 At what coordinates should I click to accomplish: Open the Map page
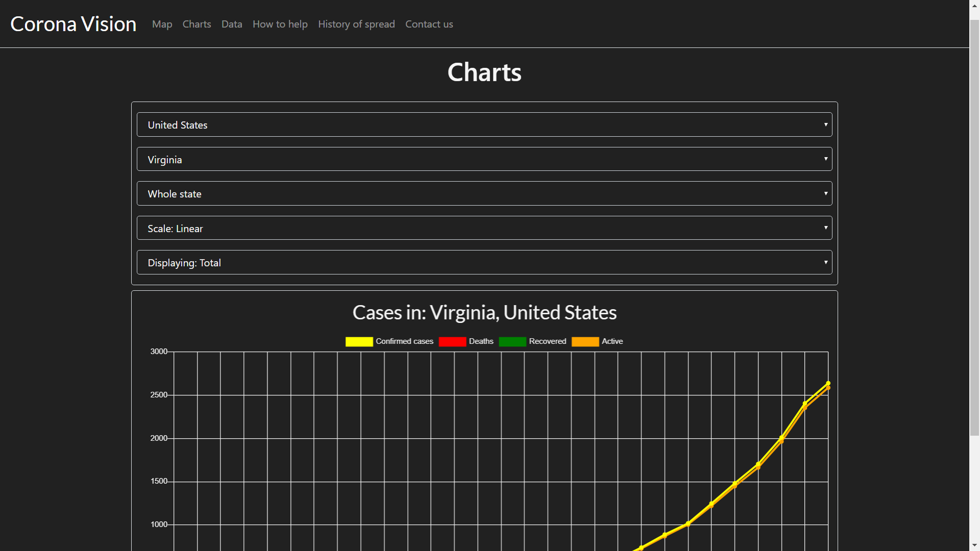162,24
